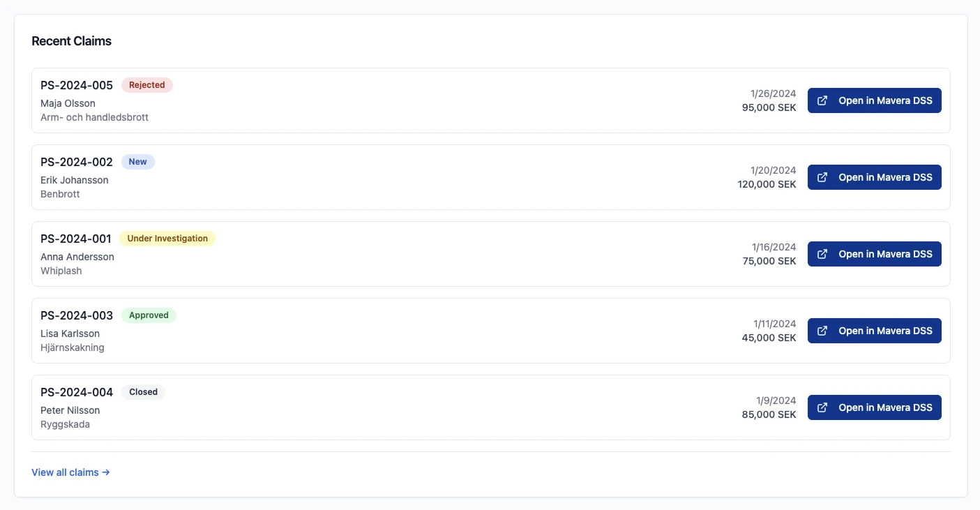Select claim ID PS-2024-001

coord(76,239)
